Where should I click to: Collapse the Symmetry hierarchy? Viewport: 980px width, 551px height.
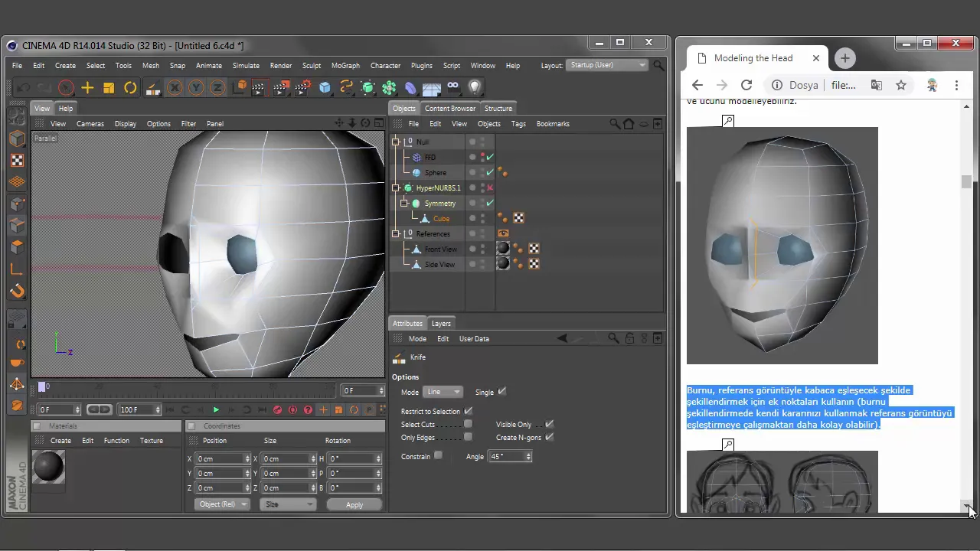(x=404, y=203)
